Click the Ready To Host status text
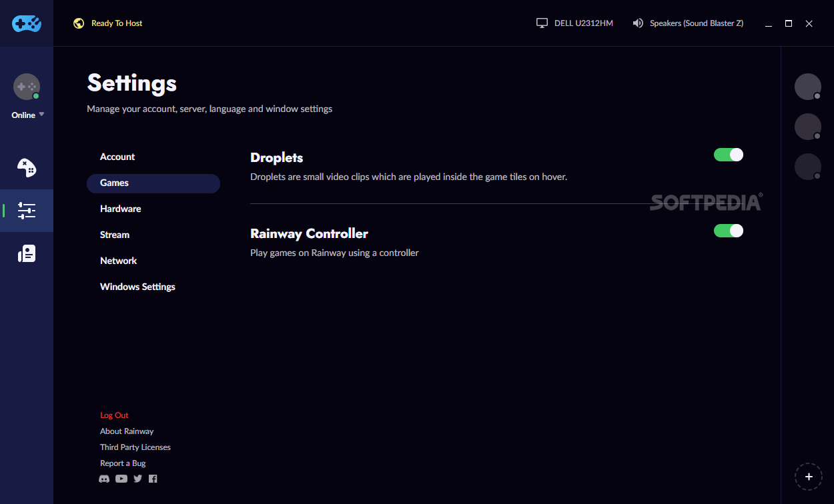834x504 pixels. [117, 23]
